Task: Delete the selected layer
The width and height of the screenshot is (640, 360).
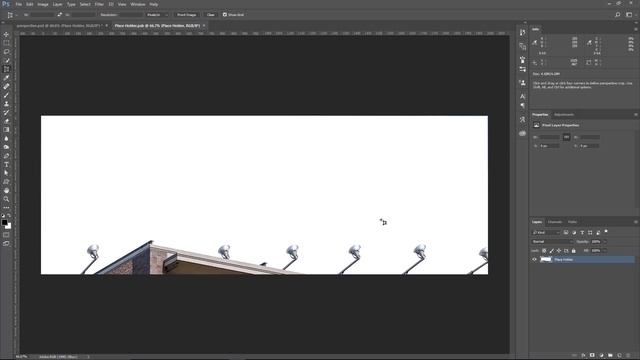Action: point(628,356)
